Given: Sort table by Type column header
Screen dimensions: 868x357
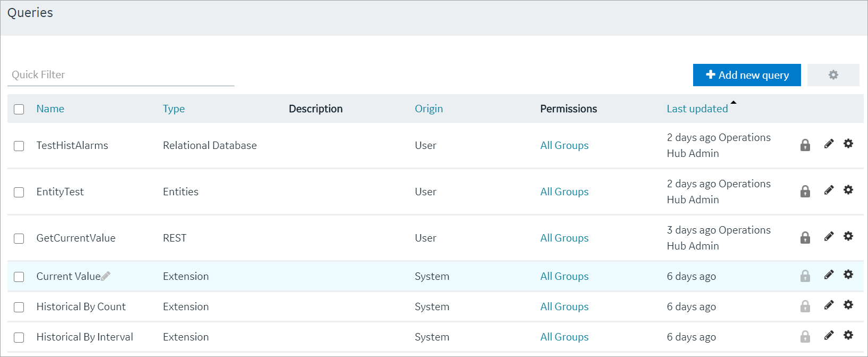Looking at the screenshot, I should (x=174, y=109).
